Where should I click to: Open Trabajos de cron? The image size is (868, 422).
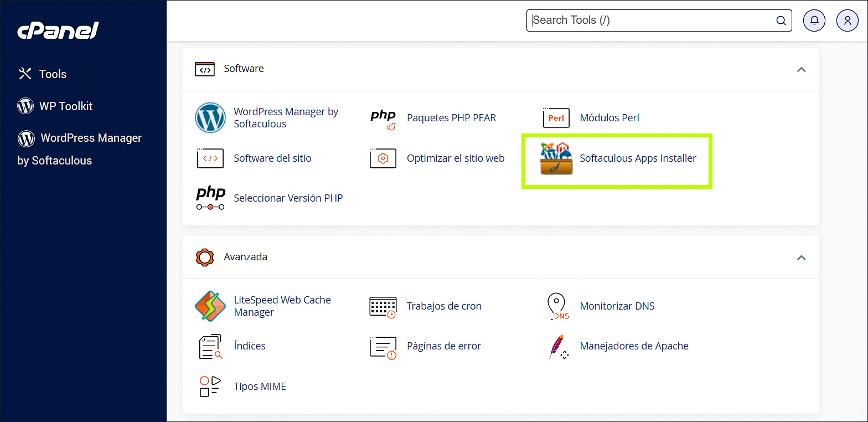(444, 306)
